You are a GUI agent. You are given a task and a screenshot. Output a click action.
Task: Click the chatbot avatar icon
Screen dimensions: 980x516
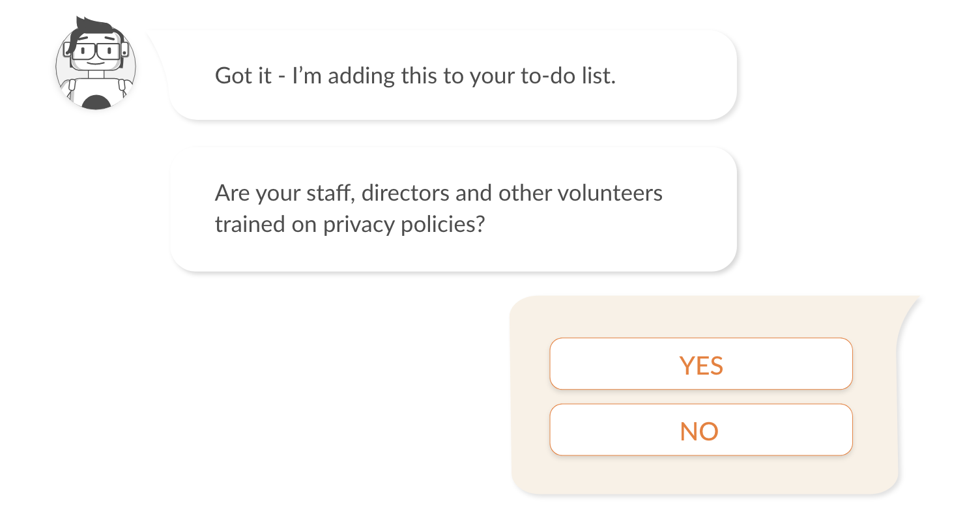tap(96, 65)
